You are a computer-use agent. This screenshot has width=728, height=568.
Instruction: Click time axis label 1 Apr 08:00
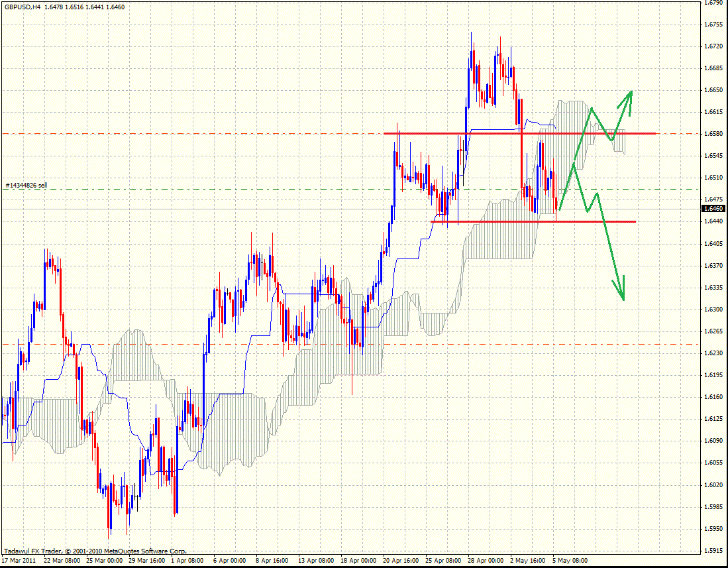[187, 561]
